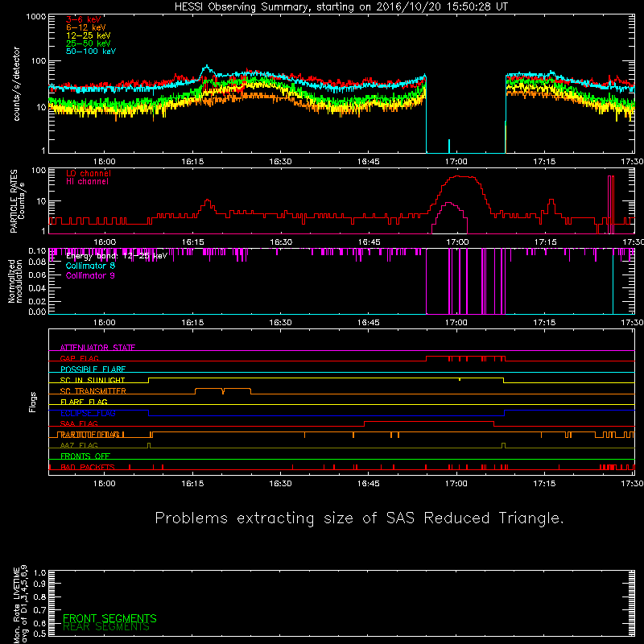
Task: Click the ECLIPSE FLAG label
Action: [x=88, y=413]
